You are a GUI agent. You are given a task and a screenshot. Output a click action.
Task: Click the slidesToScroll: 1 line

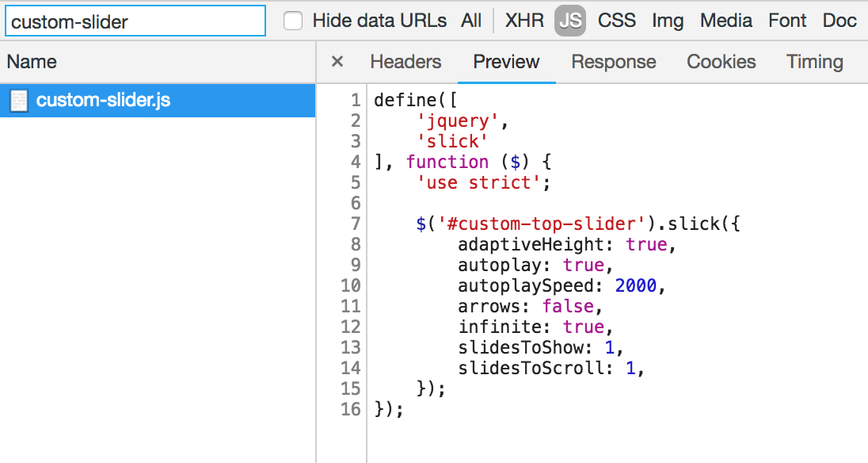click(x=550, y=368)
